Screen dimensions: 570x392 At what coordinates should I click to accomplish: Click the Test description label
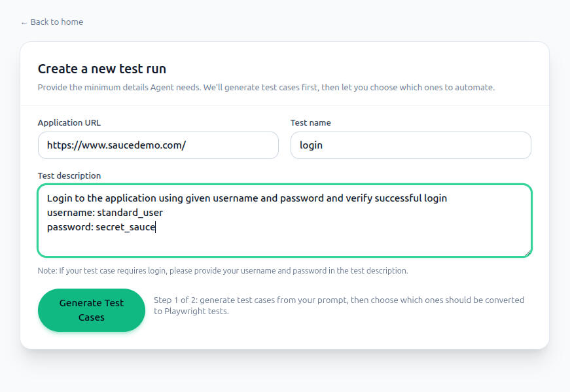click(69, 175)
